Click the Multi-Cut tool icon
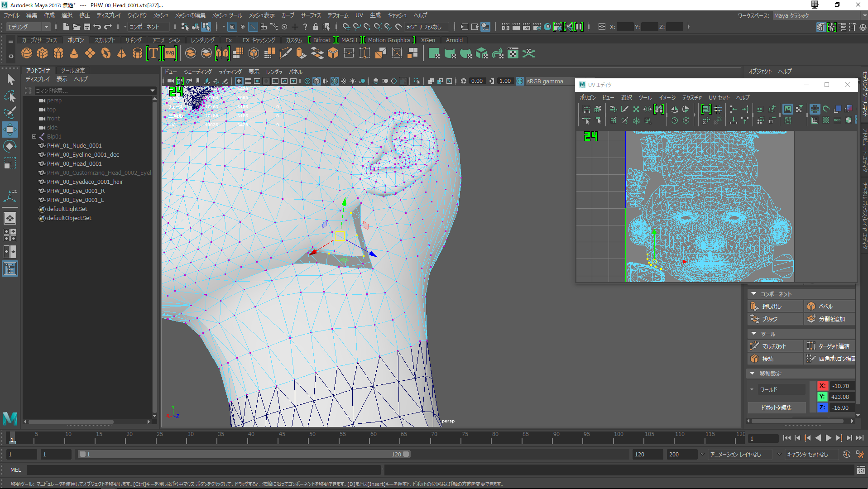 (754, 346)
